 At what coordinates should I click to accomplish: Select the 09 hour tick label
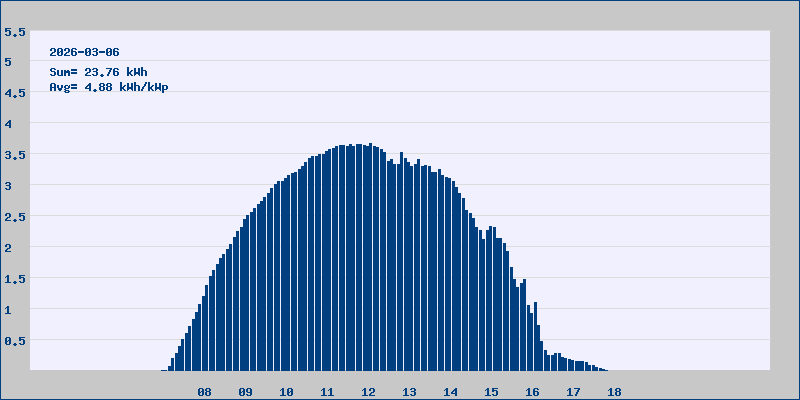pyautogui.click(x=246, y=392)
